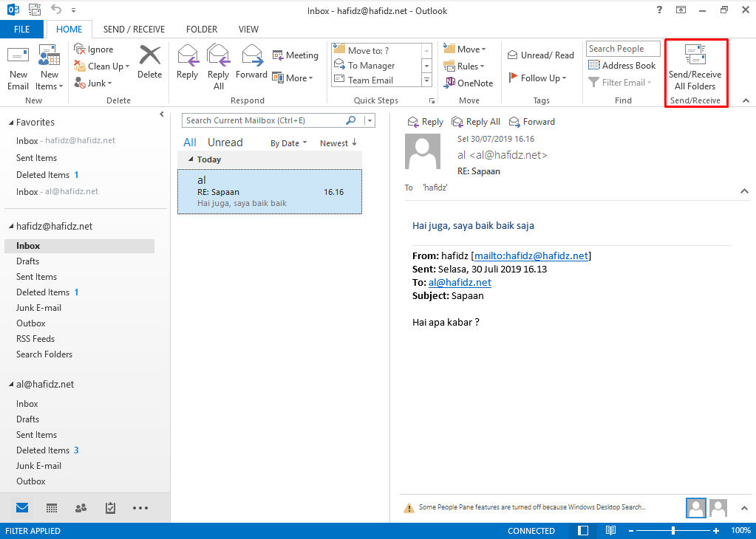Switch to the HOME tab

click(x=69, y=30)
